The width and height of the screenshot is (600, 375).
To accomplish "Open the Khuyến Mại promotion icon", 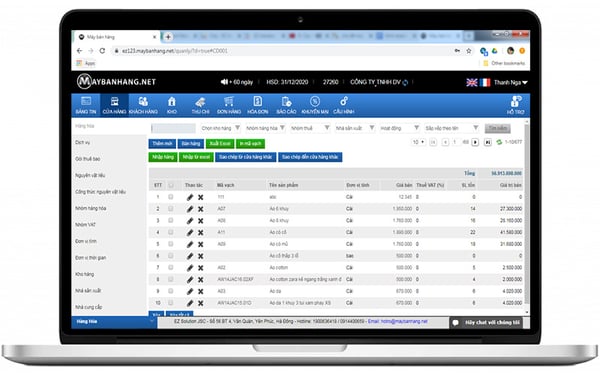I will click(315, 101).
